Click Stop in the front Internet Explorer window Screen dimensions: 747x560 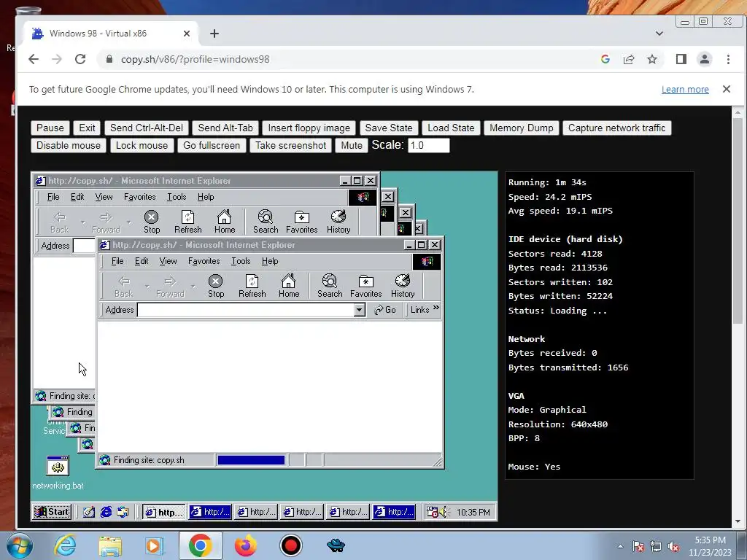point(216,286)
